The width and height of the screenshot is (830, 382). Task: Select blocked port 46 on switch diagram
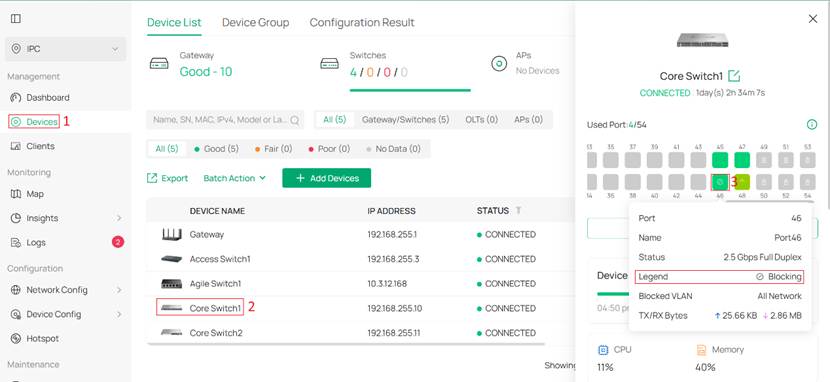(720, 182)
